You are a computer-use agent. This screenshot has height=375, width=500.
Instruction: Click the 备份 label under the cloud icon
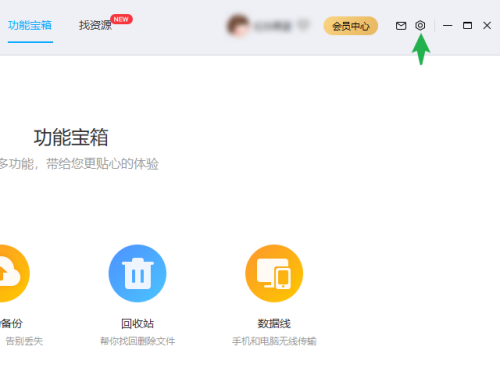click(x=11, y=323)
